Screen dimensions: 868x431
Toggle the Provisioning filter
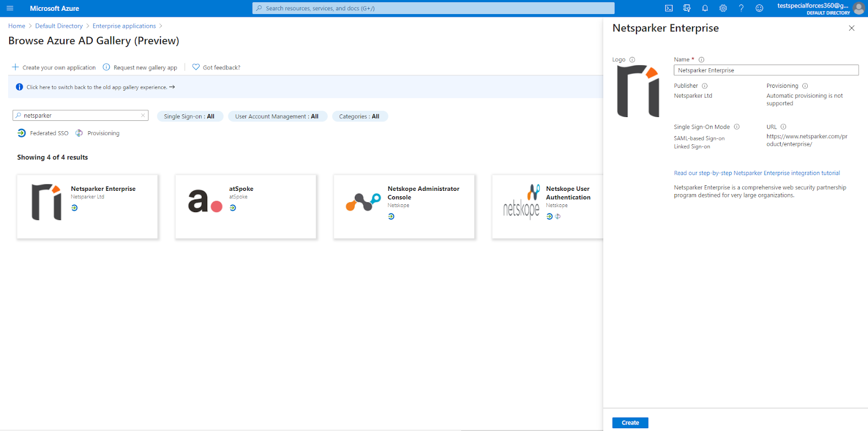point(98,133)
